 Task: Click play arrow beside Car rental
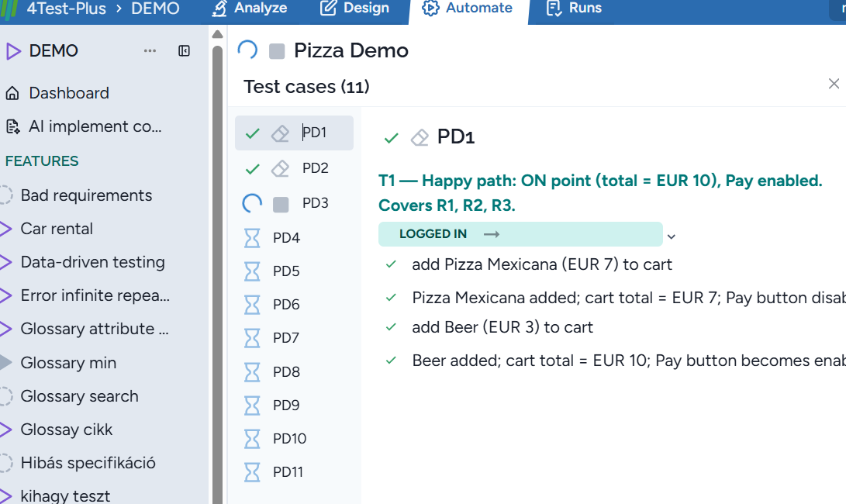(x=6, y=229)
